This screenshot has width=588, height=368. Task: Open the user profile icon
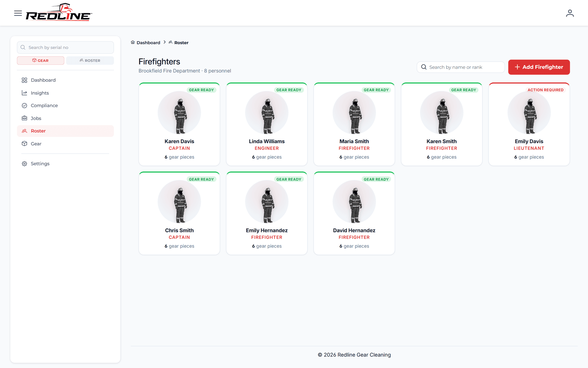(570, 13)
